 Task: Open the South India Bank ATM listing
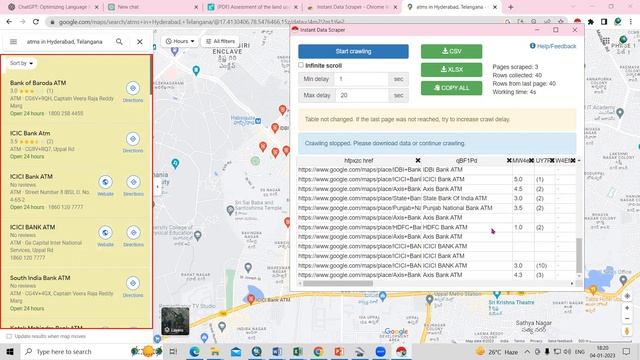point(40,278)
